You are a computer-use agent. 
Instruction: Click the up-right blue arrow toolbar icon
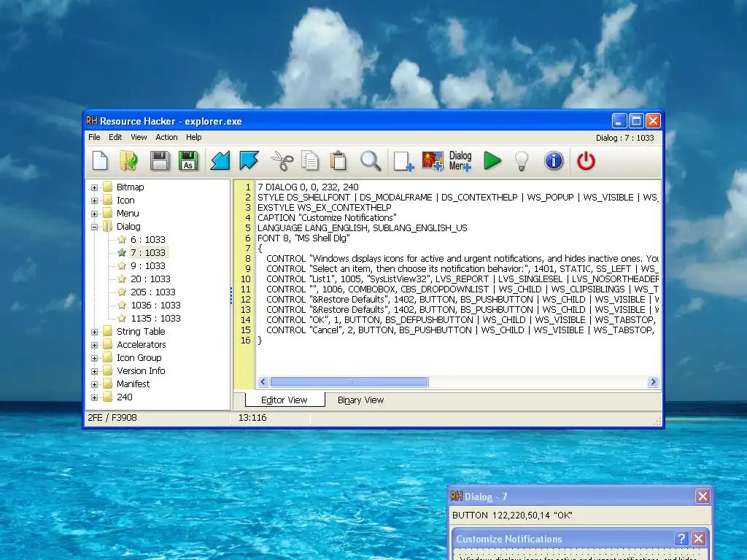coord(249,160)
